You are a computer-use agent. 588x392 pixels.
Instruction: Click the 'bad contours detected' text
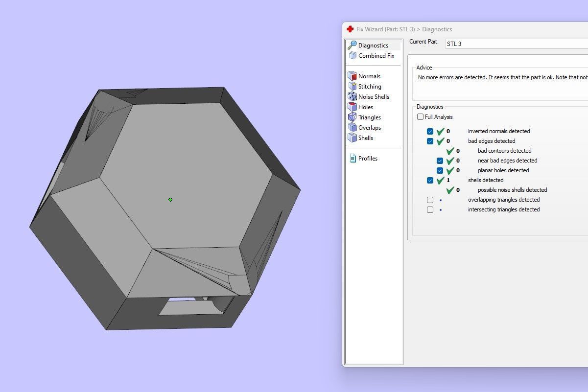tap(504, 151)
